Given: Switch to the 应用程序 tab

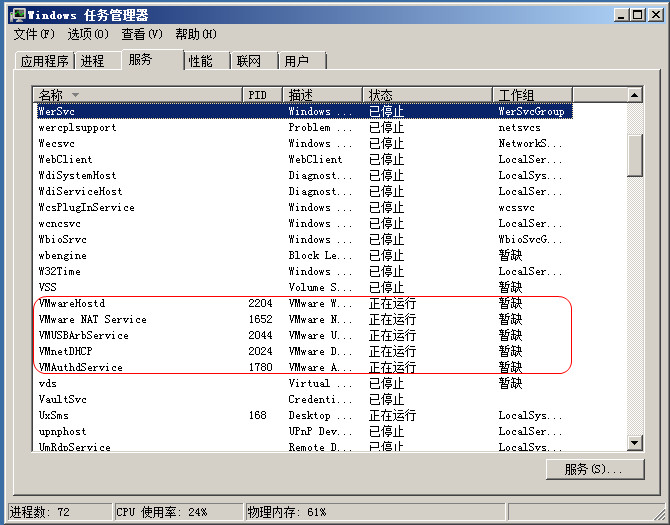Looking at the screenshot, I should [45, 61].
